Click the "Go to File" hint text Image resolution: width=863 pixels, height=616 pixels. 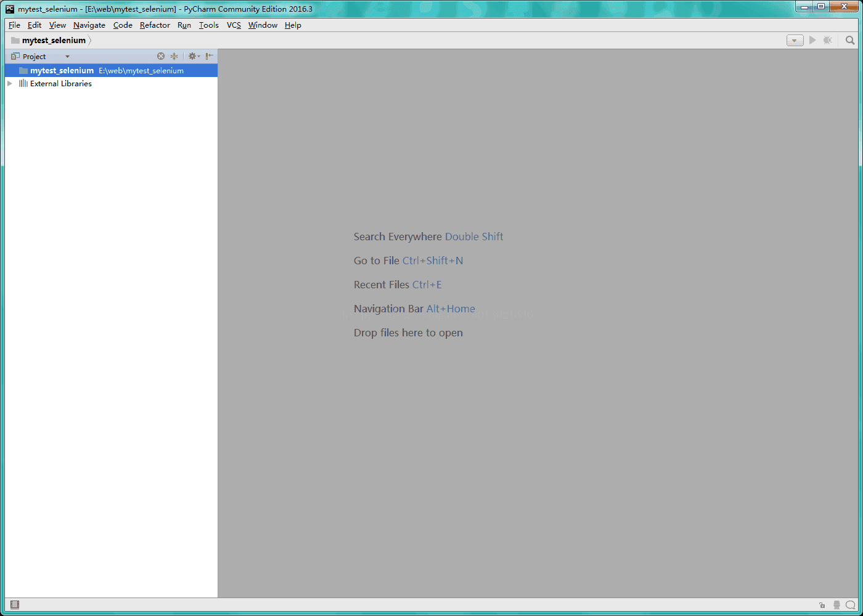click(377, 261)
